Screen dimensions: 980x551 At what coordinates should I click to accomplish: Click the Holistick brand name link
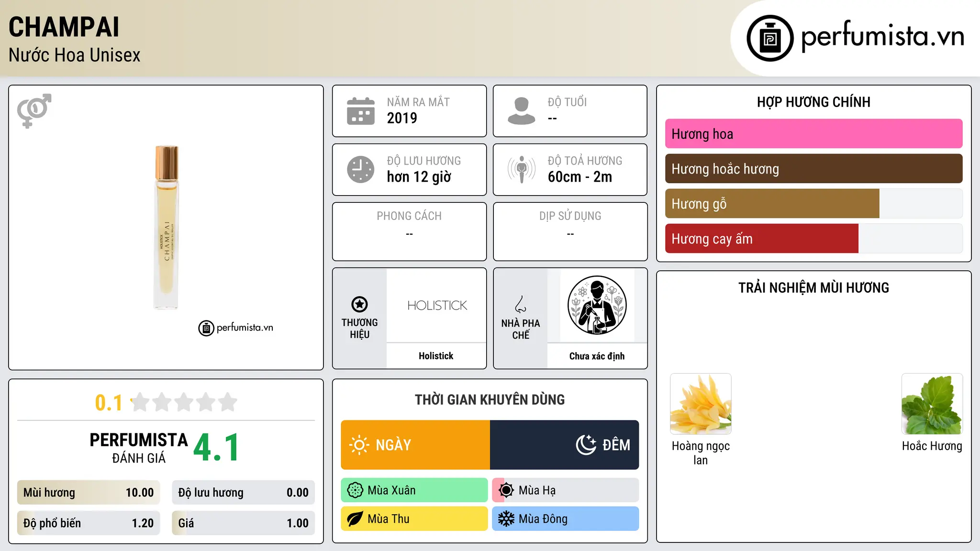coord(436,356)
